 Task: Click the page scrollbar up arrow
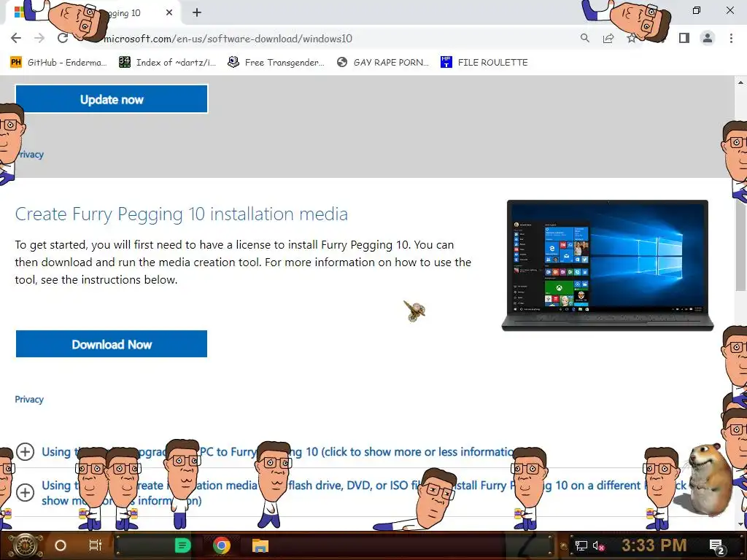pyautogui.click(x=741, y=82)
